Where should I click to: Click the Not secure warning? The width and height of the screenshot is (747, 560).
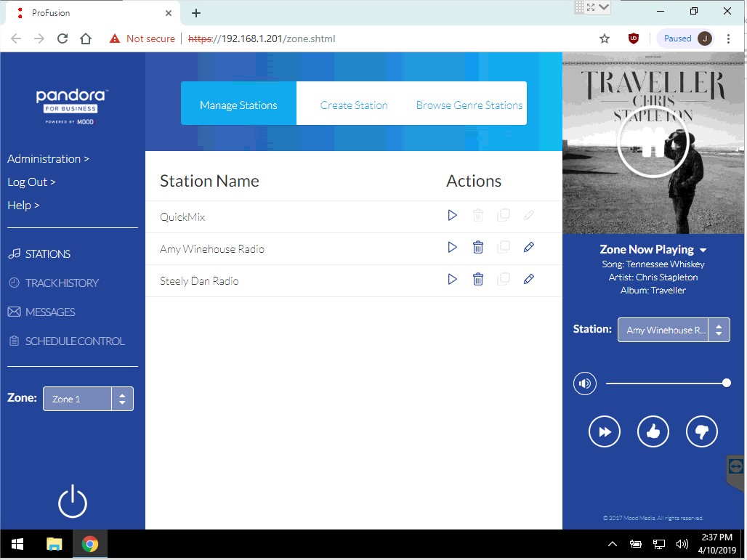[x=142, y=38]
